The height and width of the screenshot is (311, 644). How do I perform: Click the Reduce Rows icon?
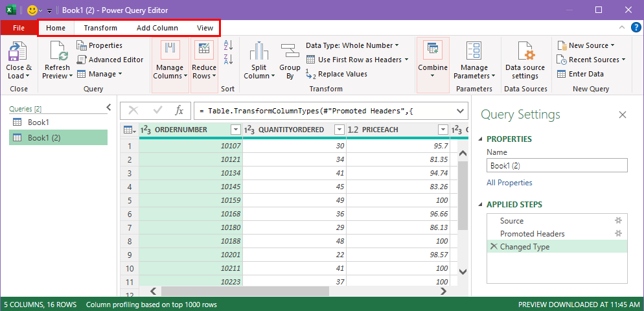coord(204,49)
